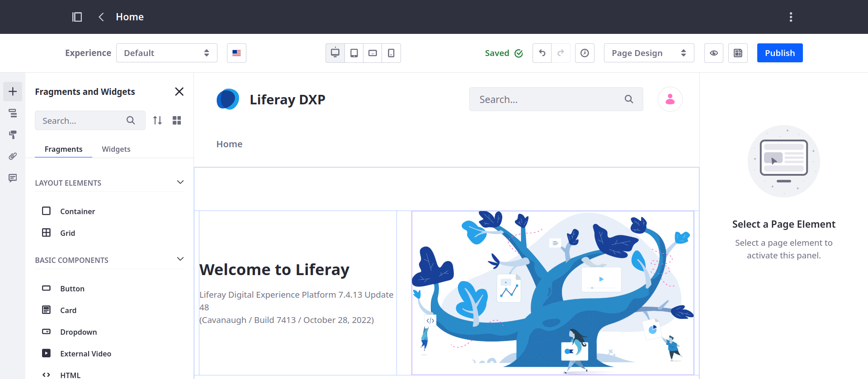Click the reorder sets arrows icon
Image resolution: width=868 pixels, height=379 pixels.
click(x=157, y=121)
